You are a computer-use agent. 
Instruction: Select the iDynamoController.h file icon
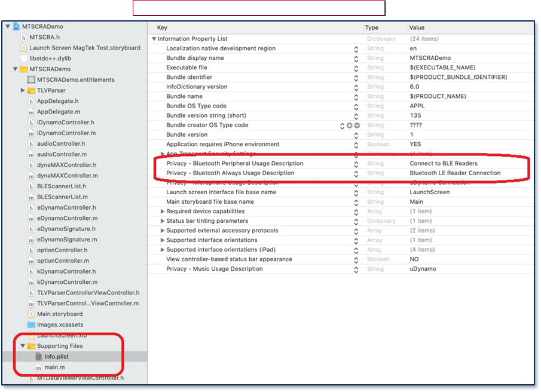click(x=31, y=122)
